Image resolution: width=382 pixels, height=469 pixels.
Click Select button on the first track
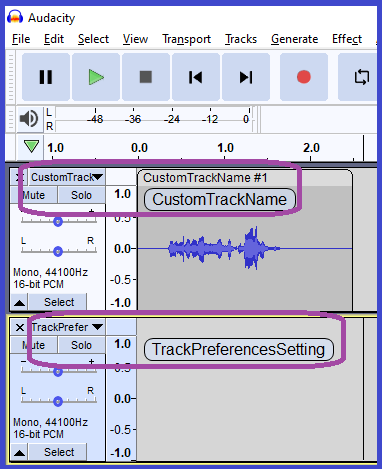(59, 302)
